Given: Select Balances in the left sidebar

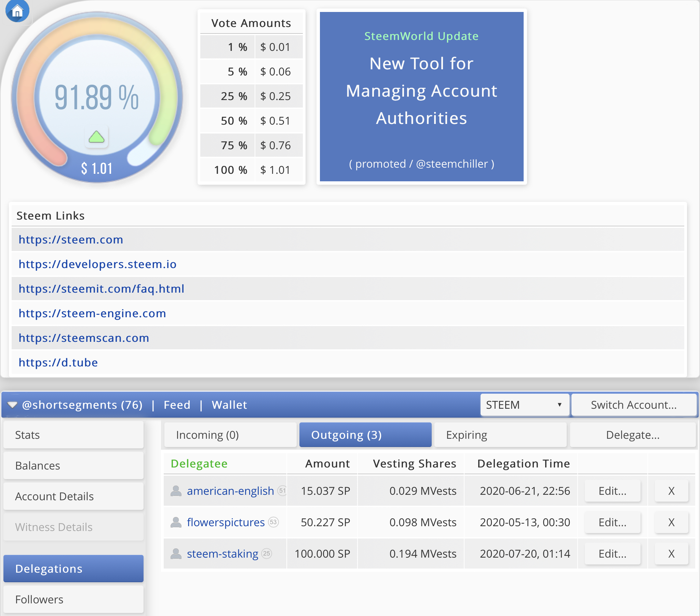Looking at the screenshot, I should click(73, 465).
